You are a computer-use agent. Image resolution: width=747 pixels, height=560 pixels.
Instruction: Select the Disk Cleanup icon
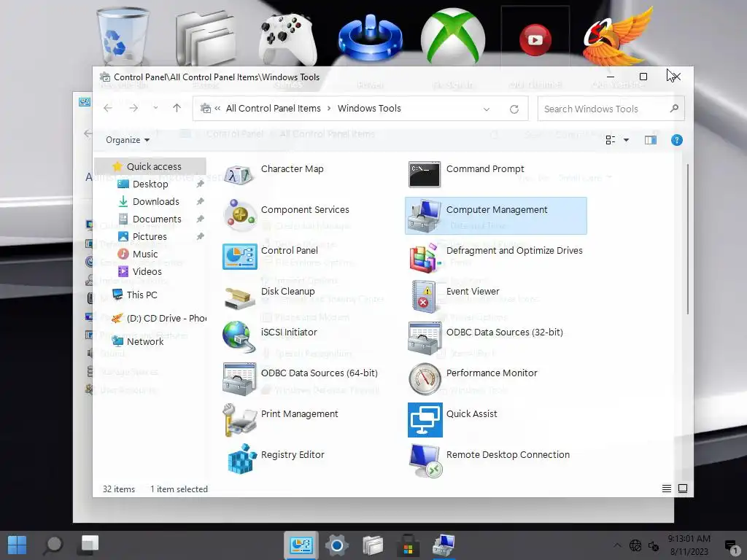(x=239, y=297)
